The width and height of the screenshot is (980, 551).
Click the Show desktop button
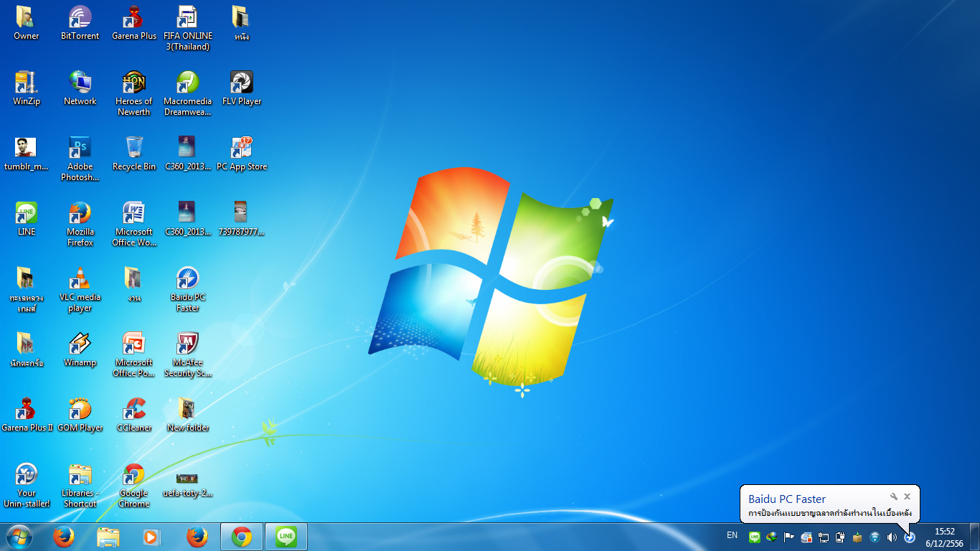coord(974,537)
